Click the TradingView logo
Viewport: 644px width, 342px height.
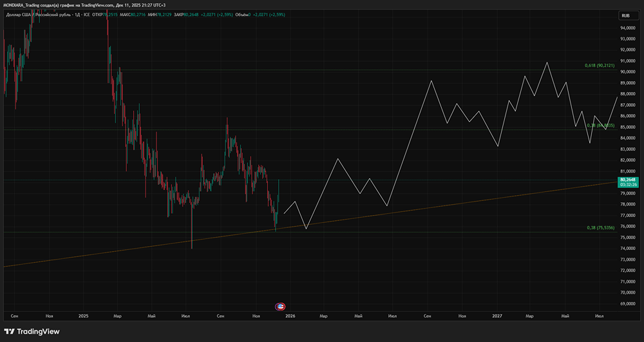32,331
